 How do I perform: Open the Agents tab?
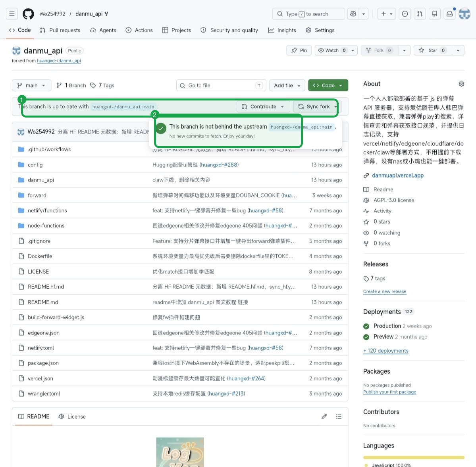(x=103, y=30)
